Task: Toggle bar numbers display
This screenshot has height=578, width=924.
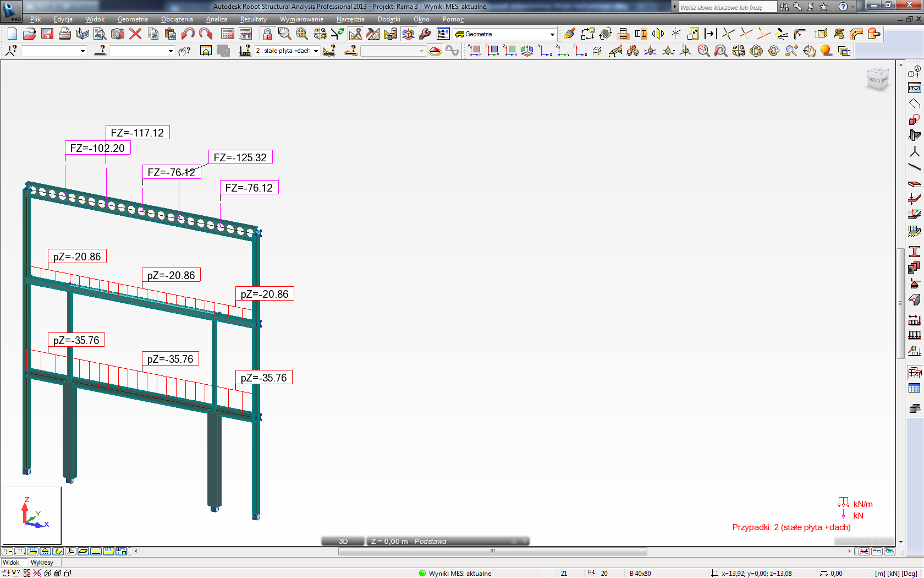Action: [x=20, y=551]
